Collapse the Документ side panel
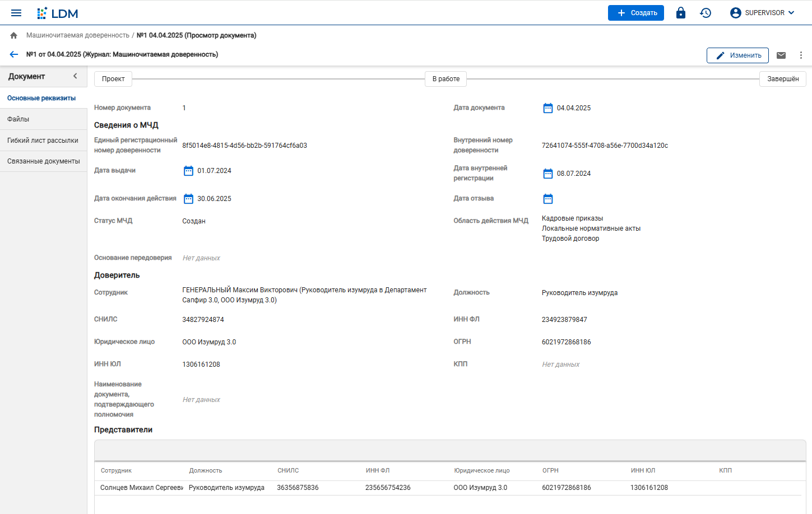The image size is (812, 514). tap(75, 76)
